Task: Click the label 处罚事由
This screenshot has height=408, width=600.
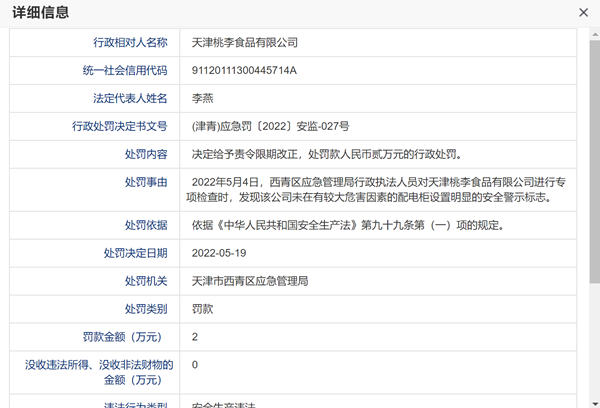Action: click(x=146, y=182)
